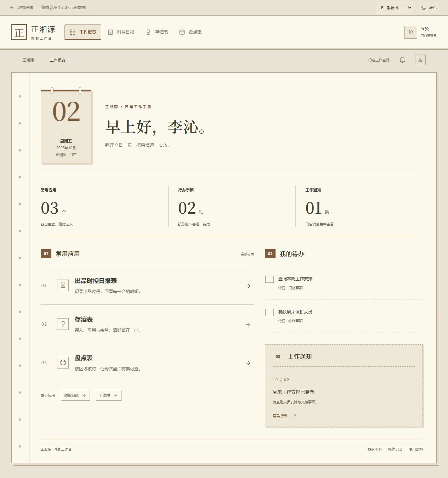Screen dimensions: 448x478
Task: Open the 时控日报 tab
Action: click(121, 32)
